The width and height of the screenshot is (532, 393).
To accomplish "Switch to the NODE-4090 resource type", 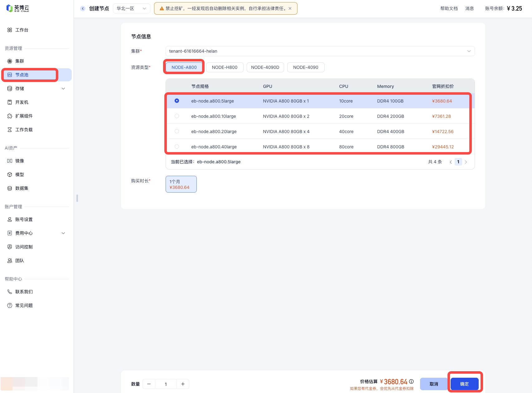I will [x=306, y=67].
